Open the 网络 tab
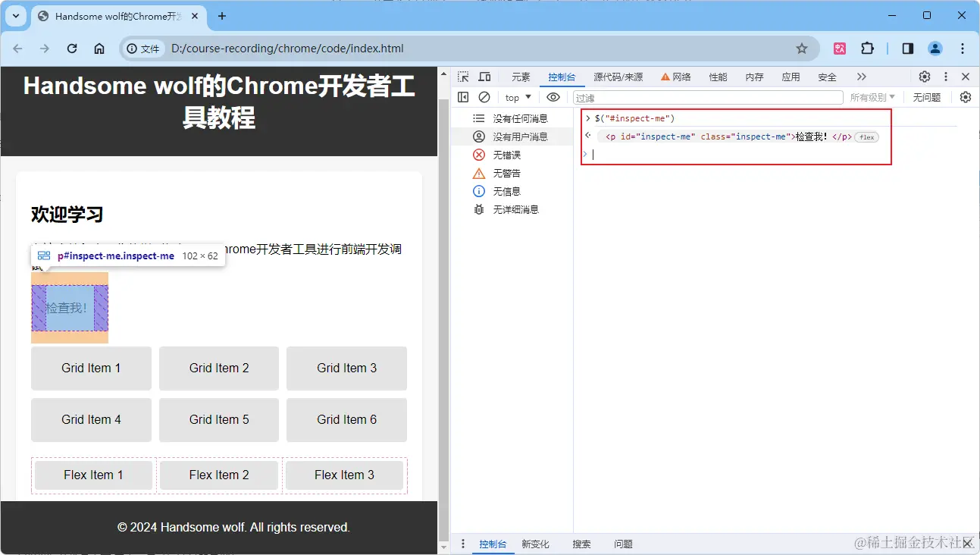The image size is (980, 555). [x=676, y=77]
